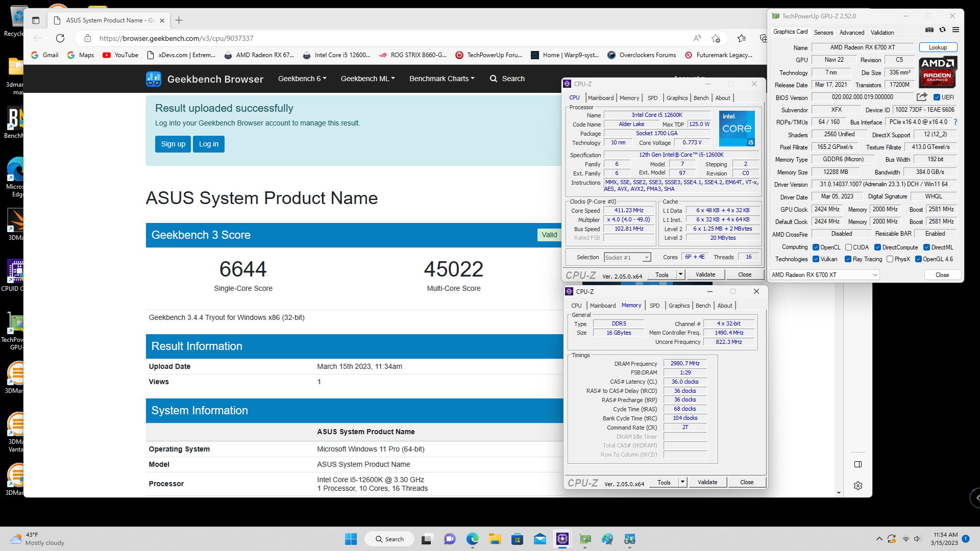Click Sign up button on Geekbench

[x=173, y=144]
